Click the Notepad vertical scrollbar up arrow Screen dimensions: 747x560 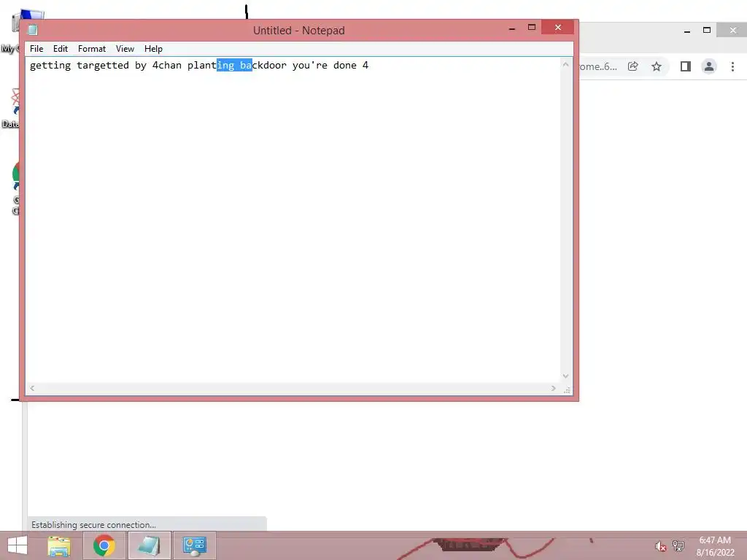pyautogui.click(x=565, y=64)
